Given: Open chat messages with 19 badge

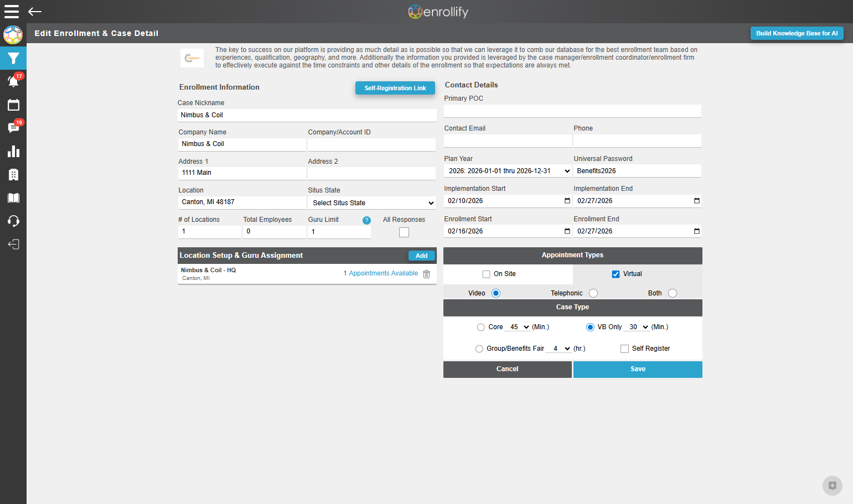Looking at the screenshot, I should (13, 128).
